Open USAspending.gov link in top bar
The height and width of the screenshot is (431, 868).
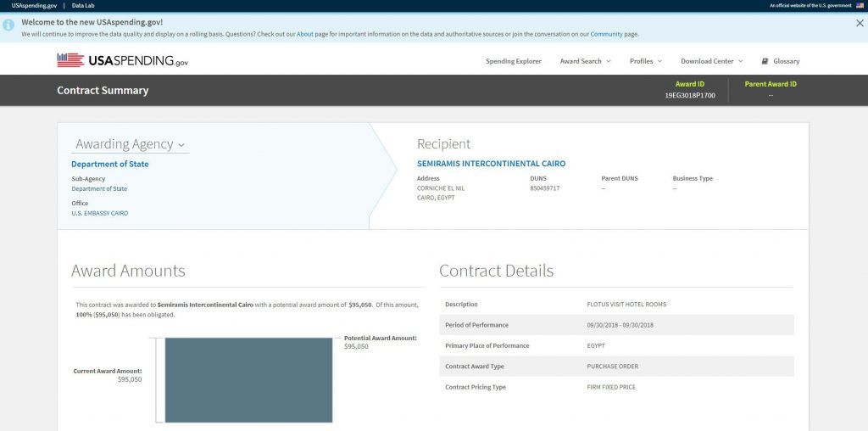(34, 5)
